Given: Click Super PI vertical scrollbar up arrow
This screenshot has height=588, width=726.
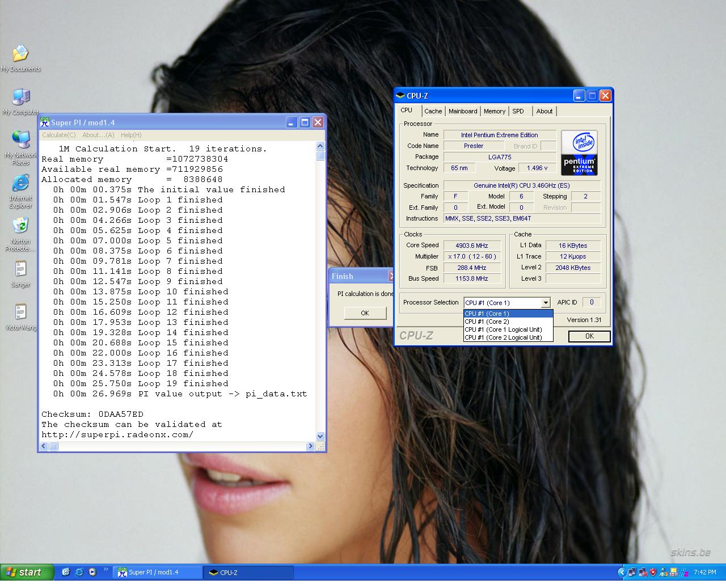Looking at the screenshot, I should [x=320, y=146].
